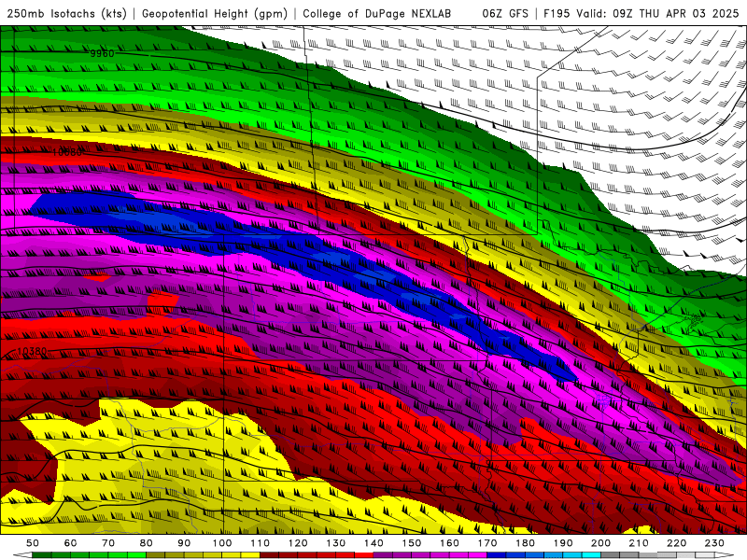Click the 170 value on the color scale
Viewport: 747px width, 560px height.
[x=487, y=543]
